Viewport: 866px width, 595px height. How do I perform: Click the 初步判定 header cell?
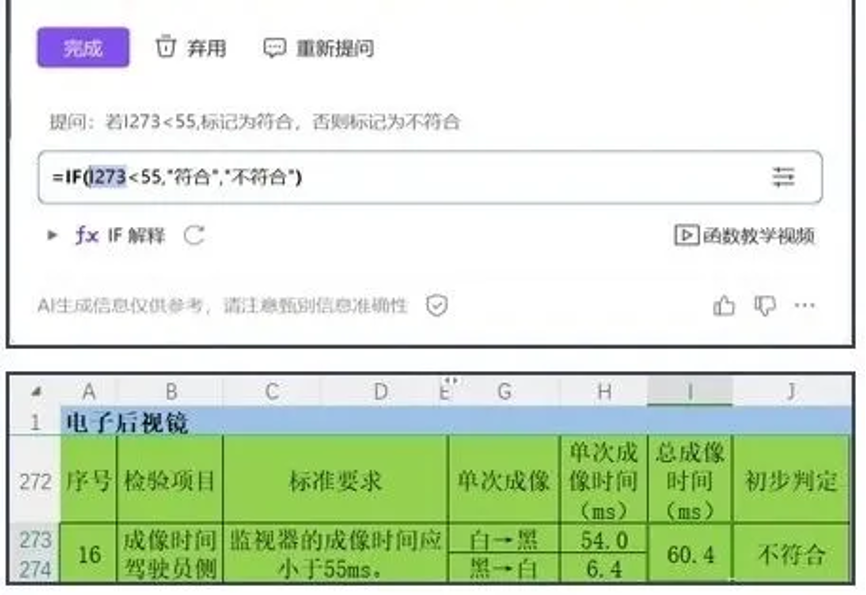point(791,481)
